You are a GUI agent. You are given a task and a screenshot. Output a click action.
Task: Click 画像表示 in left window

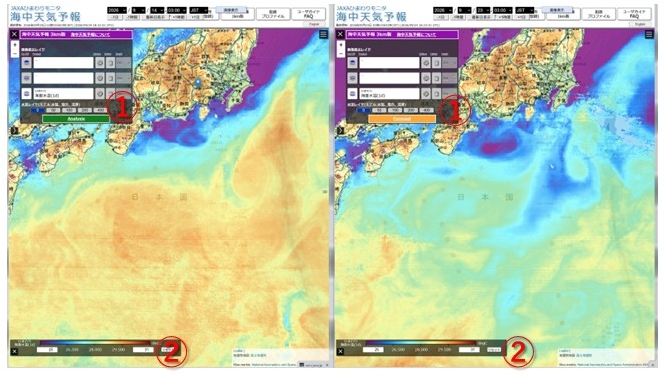pyautogui.click(x=231, y=10)
